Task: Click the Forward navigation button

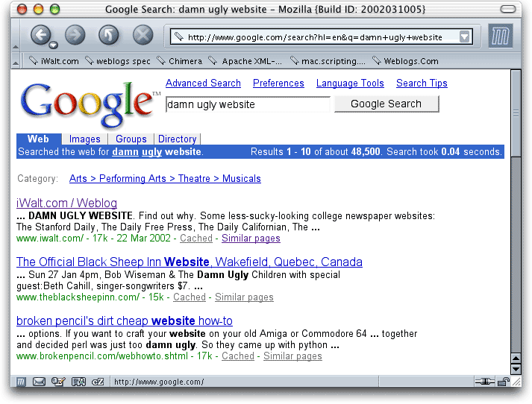Action: click(75, 35)
